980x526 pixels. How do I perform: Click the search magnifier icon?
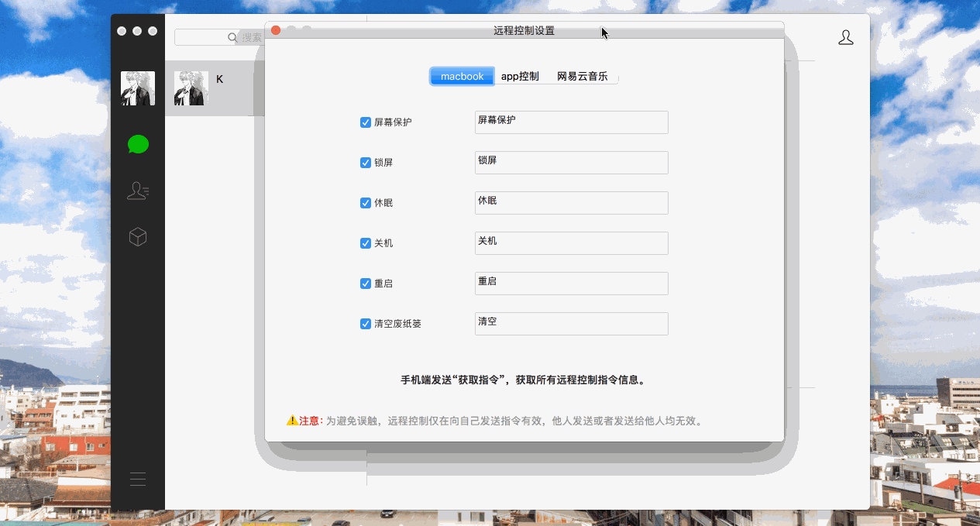point(232,37)
